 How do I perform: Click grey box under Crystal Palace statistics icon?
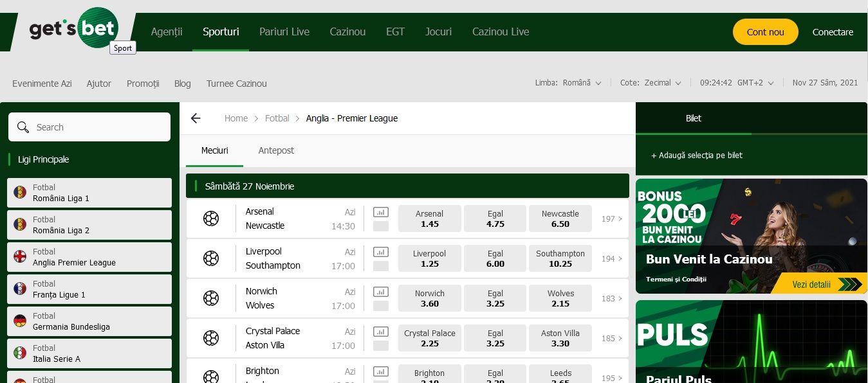tap(381, 346)
